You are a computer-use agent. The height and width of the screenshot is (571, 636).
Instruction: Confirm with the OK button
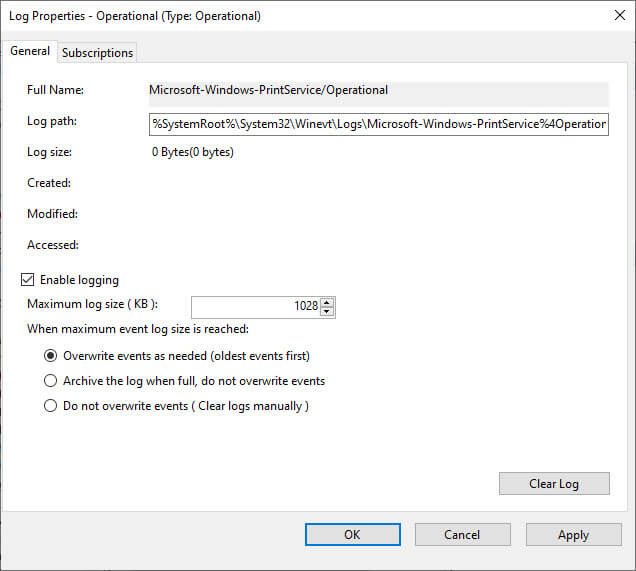(x=352, y=535)
